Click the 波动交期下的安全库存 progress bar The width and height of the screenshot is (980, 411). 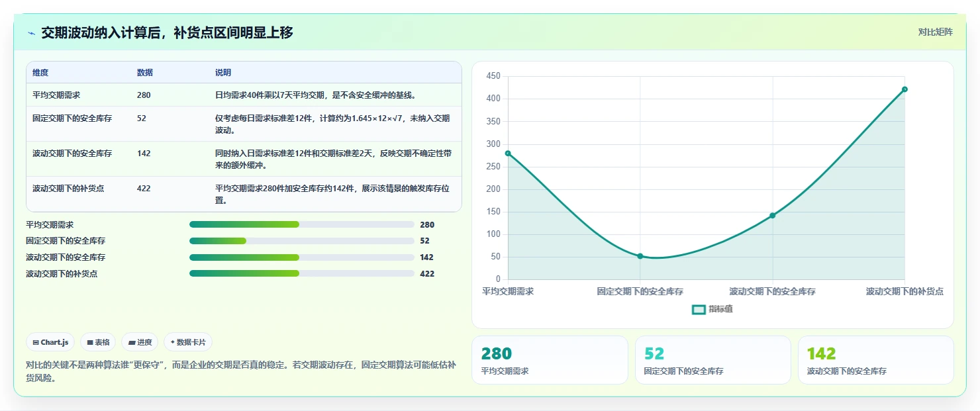pyautogui.click(x=301, y=257)
